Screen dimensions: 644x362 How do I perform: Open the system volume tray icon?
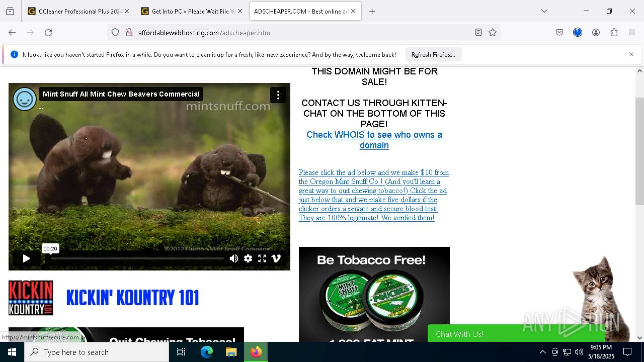(579, 352)
